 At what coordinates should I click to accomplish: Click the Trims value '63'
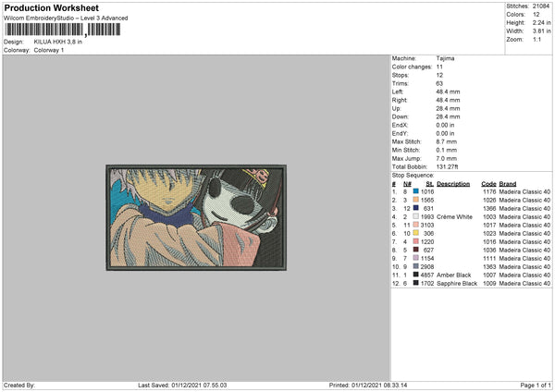tap(439, 83)
